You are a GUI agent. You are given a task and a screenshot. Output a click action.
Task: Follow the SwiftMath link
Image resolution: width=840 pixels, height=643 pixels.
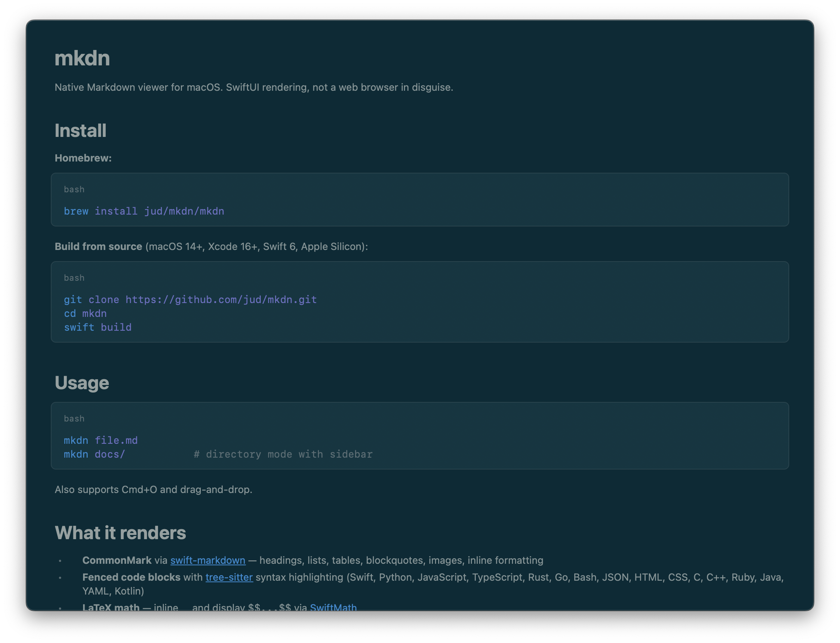333,608
